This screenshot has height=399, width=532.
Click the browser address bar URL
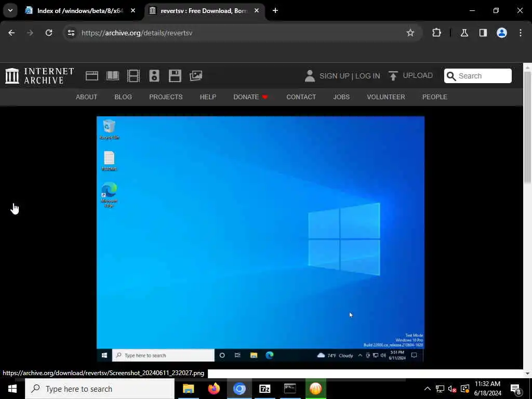click(x=137, y=33)
